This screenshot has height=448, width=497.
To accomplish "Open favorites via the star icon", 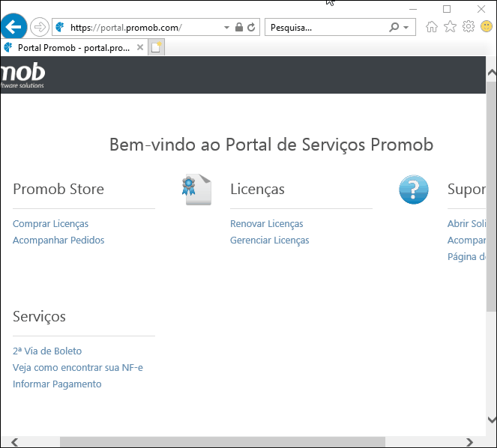I will point(450,27).
